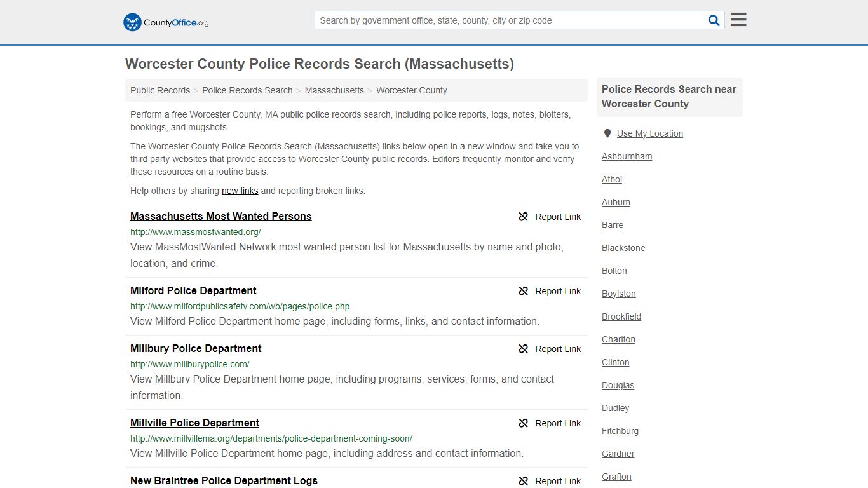
Task: Select Bolton in nearby list
Action: pos(614,271)
